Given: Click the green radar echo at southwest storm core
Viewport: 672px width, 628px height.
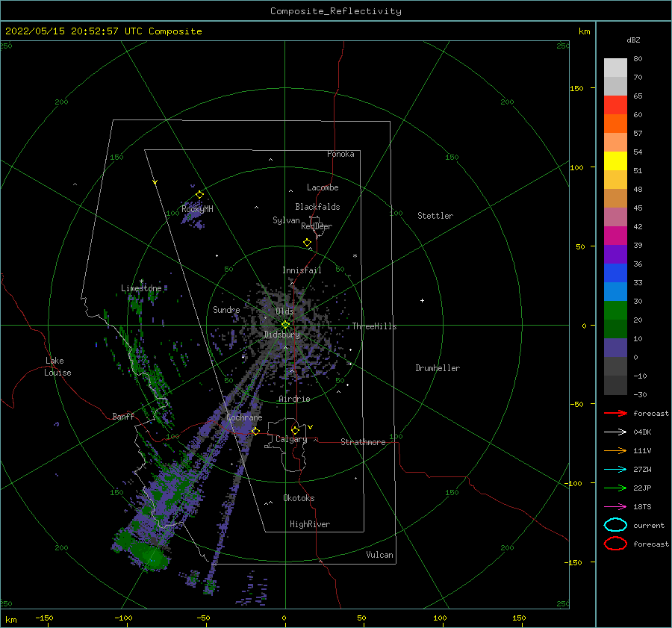Looking at the screenshot, I should (149, 556).
